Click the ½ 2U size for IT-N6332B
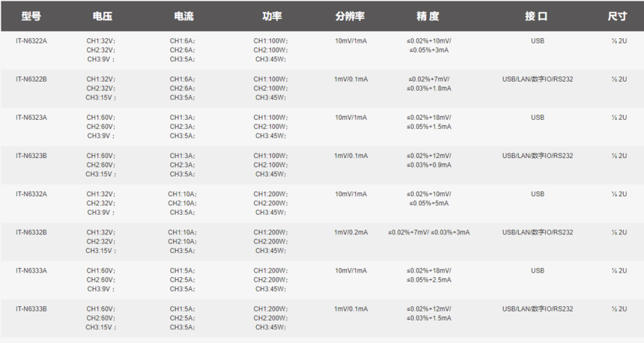The width and height of the screenshot is (644, 343). [x=619, y=232]
